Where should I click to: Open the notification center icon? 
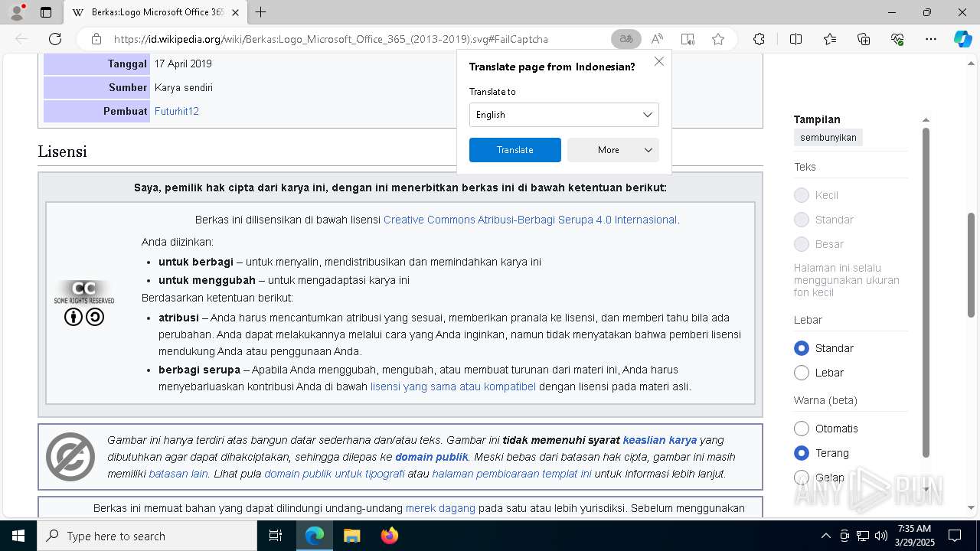click(x=955, y=536)
